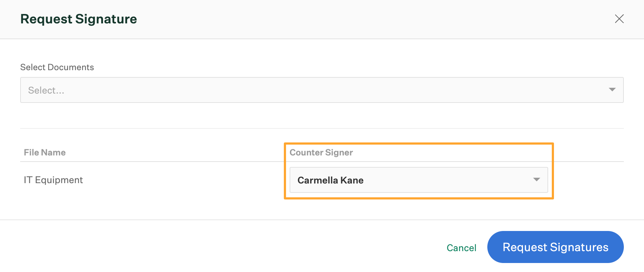Click the Carmella Kane selected value
The width and height of the screenshot is (644, 272).
(330, 180)
